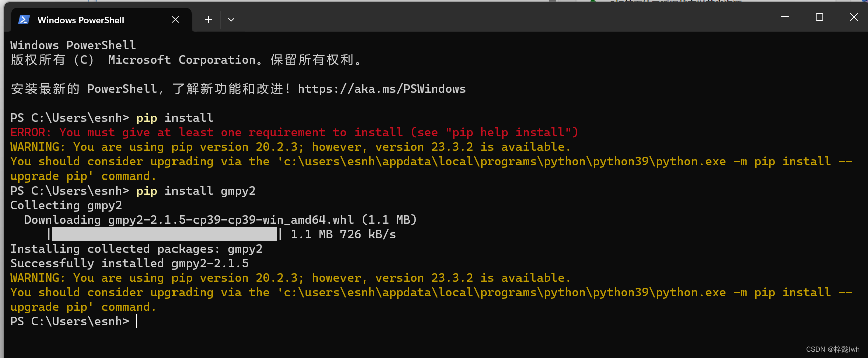The width and height of the screenshot is (868, 358).
Task: Click the download progress bar
Action: tap(164, 234)
